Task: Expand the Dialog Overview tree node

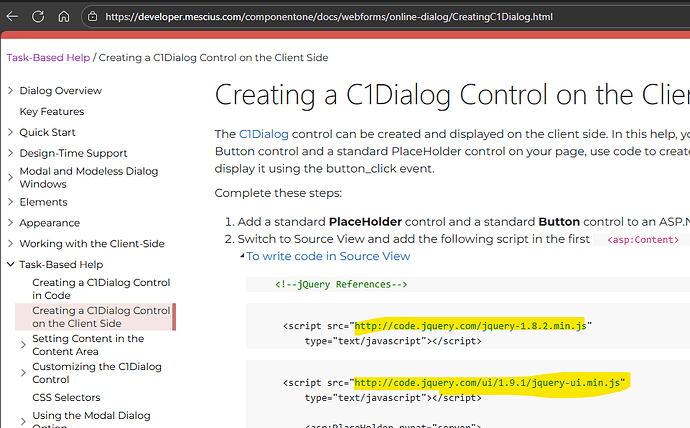Action: click(x=10, y=91)
